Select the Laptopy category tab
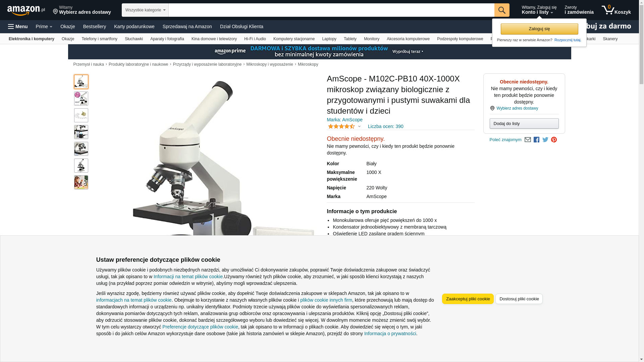 (x=329, y=39)
